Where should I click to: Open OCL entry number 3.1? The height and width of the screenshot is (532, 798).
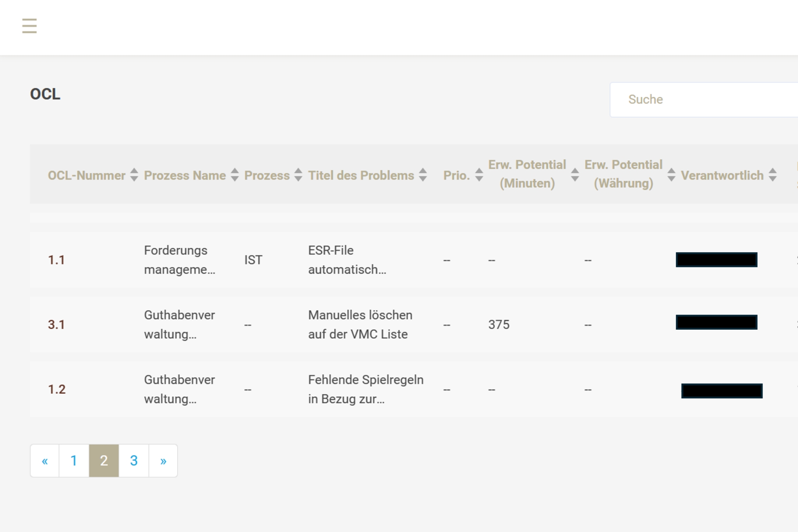[56, 325]
